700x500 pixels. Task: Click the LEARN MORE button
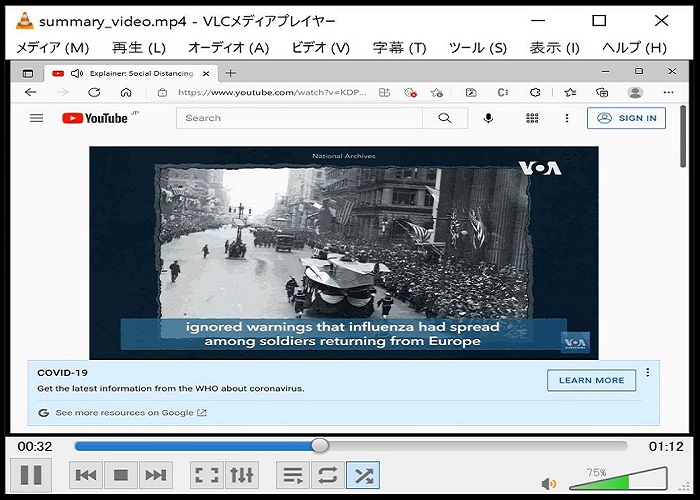592,380
